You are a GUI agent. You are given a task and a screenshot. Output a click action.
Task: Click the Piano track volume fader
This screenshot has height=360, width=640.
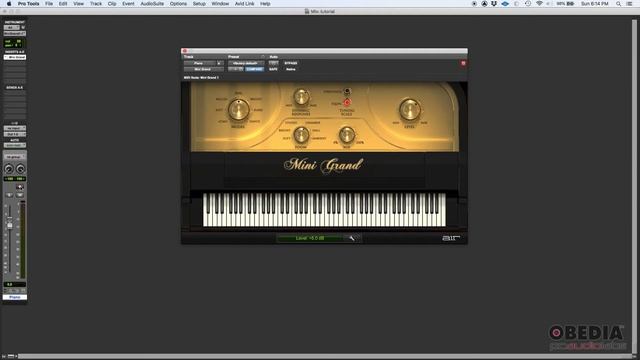click(10, 225)
